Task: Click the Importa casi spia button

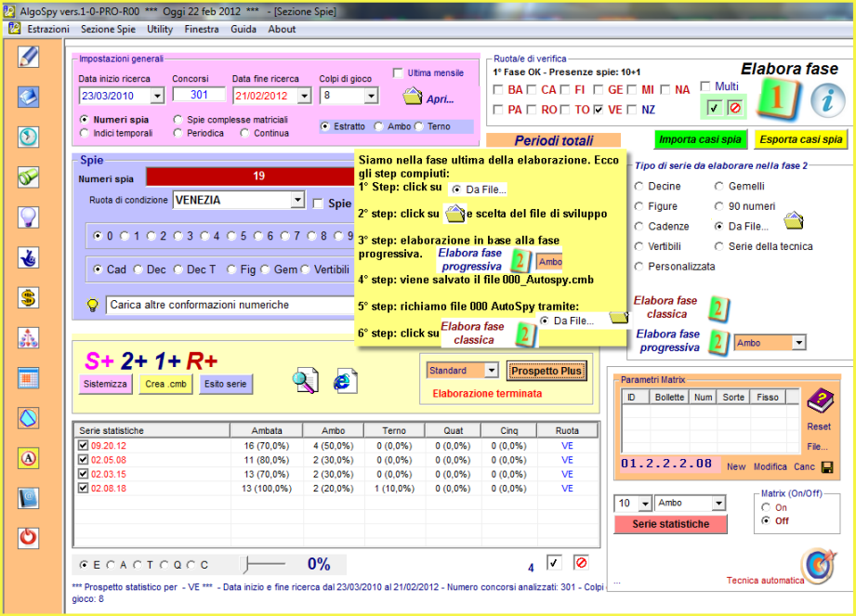Action: (x=700, y=139)
